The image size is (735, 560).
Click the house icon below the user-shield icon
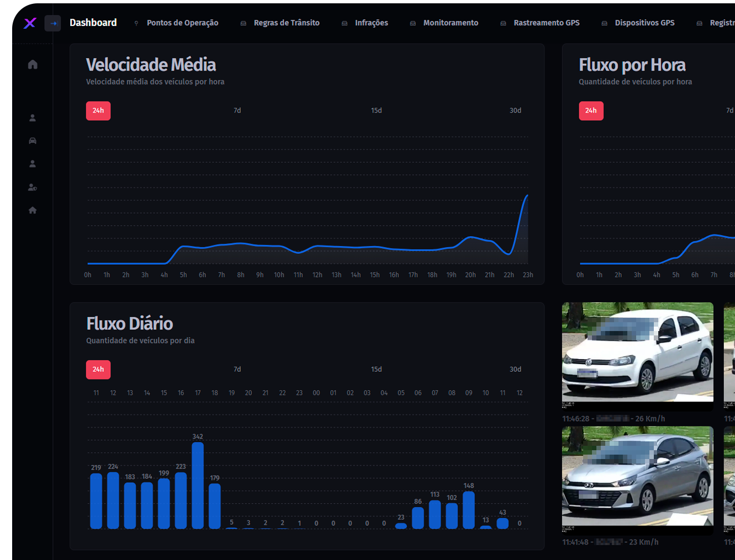[33, 210]
